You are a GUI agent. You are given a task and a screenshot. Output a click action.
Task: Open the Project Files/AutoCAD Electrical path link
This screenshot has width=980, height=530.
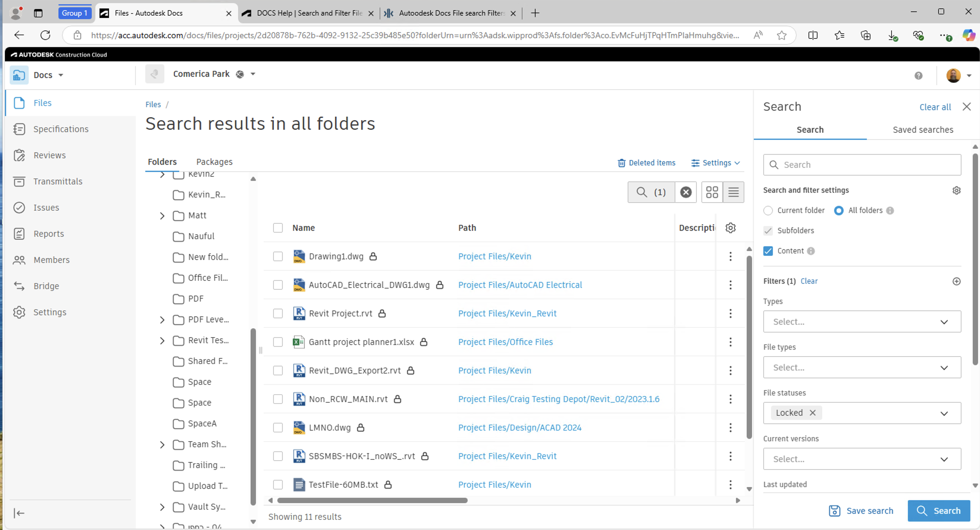click(520, 285)
